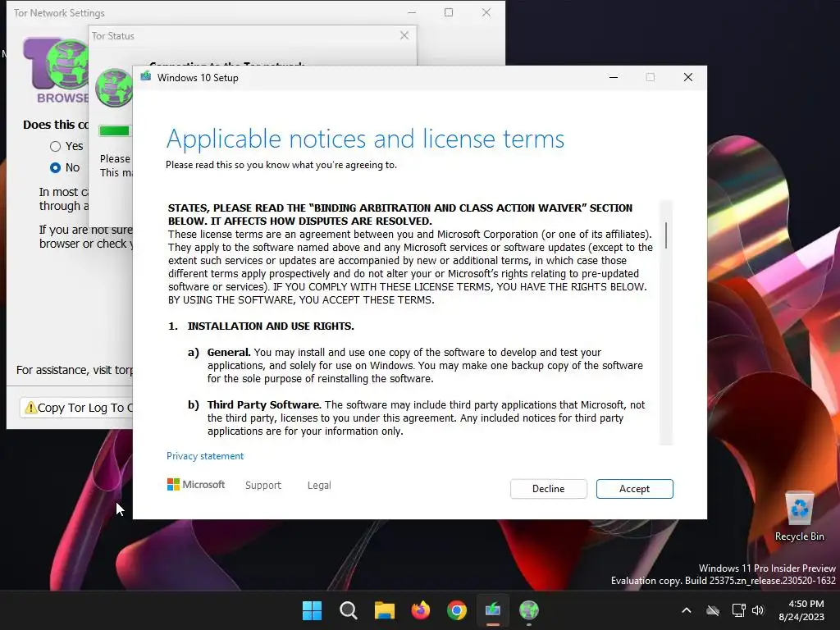The height and width of the screenshot is (630, 840).
Task: Maximize the Tor Network Settings window
Action: click(x=449, y=13)
